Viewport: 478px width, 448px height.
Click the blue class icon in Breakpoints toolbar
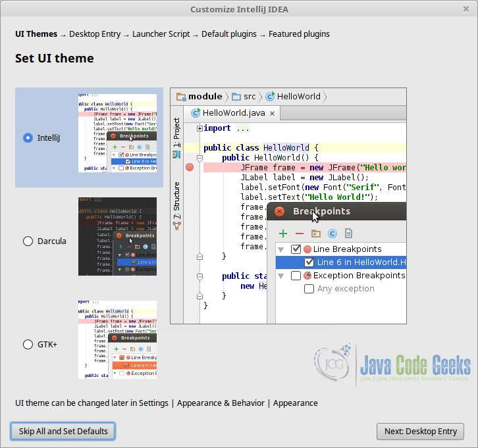(x=332, y=234)
